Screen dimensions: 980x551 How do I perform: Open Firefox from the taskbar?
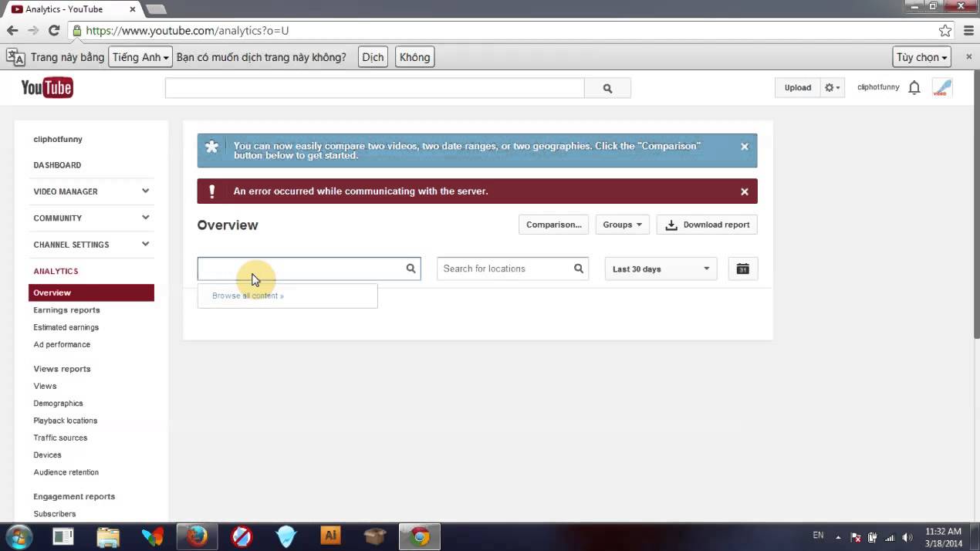(198, 536)
